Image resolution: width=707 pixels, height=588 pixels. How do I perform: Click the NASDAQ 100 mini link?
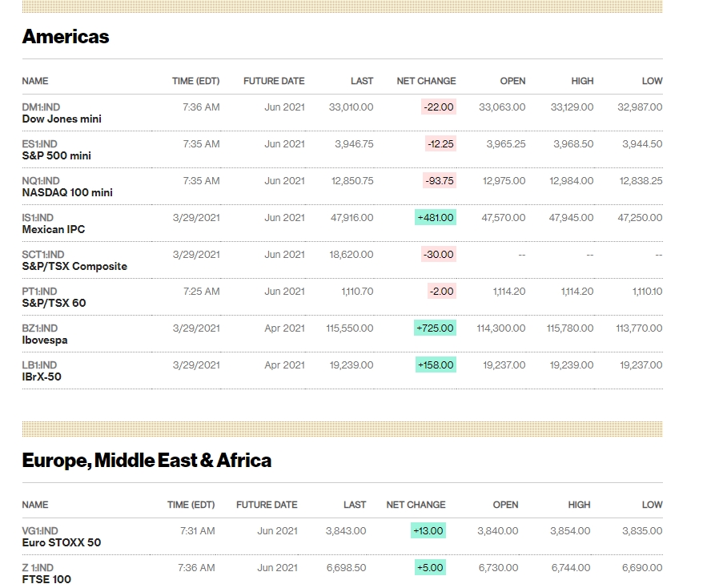point(67,192)
